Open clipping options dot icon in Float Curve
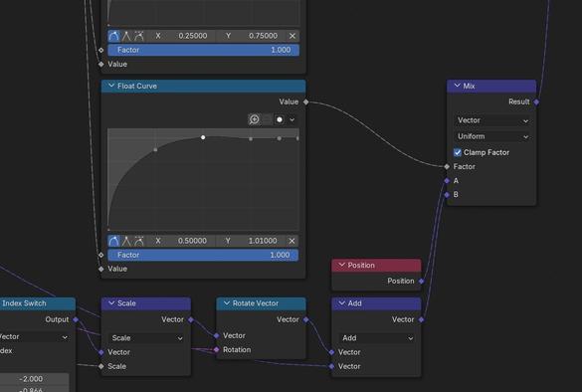The image size is (582, 392). point(280,119)
